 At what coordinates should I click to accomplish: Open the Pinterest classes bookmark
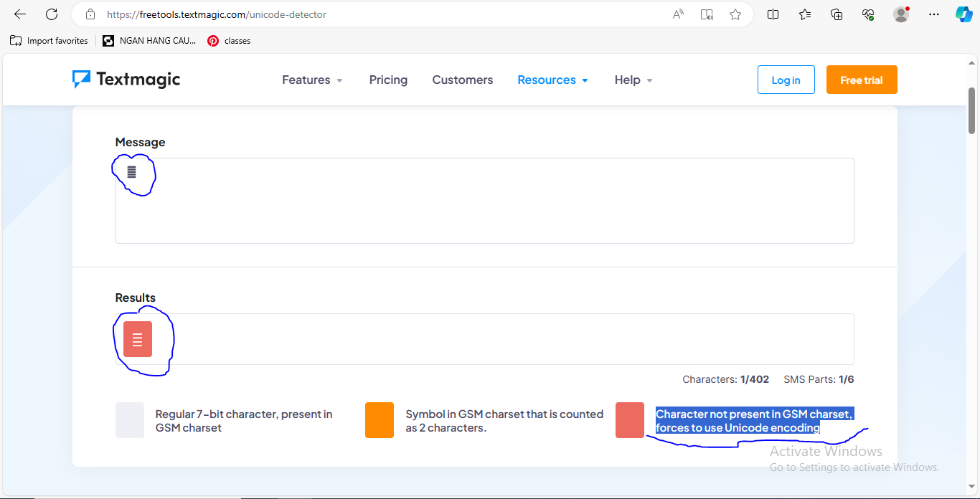[x=229, y=41]
